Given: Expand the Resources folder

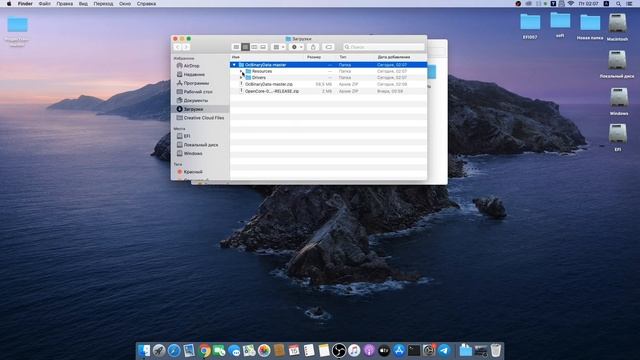Looking at the screenshot, I should (241, 71).
